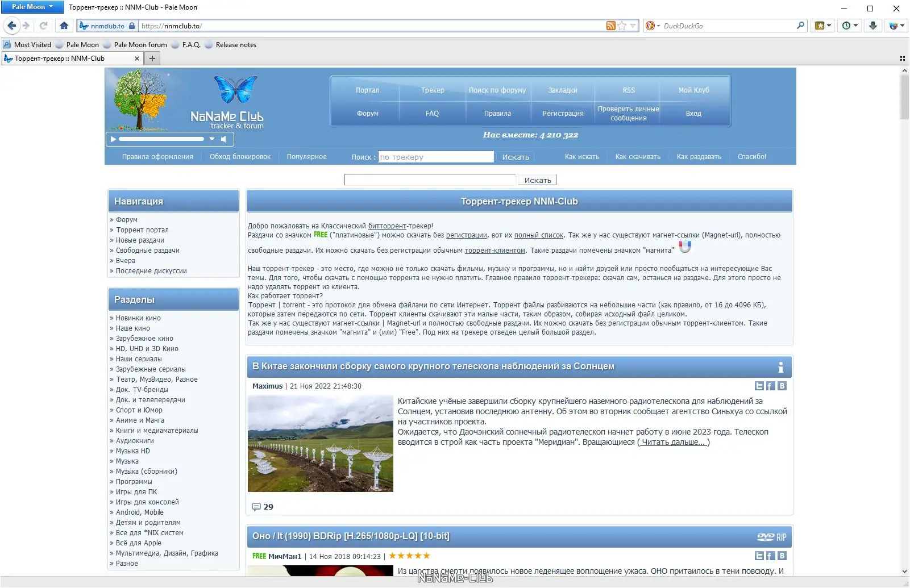Open the Downloads toolbar button
The height and width of the screenshot is (588, 910).
873,26
